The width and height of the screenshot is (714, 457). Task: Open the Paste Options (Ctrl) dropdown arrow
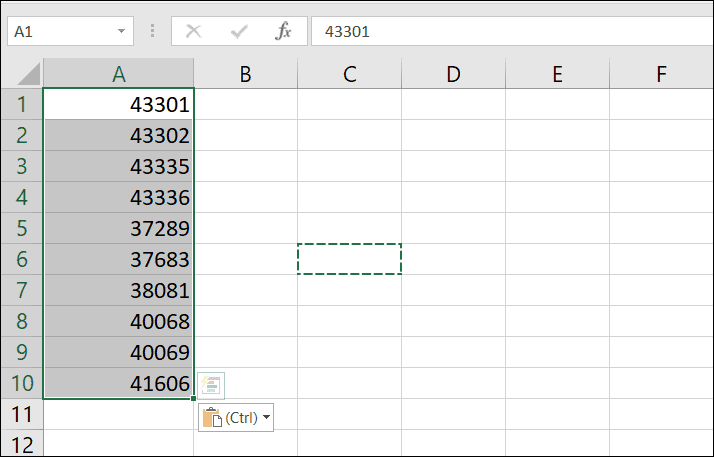266,418
